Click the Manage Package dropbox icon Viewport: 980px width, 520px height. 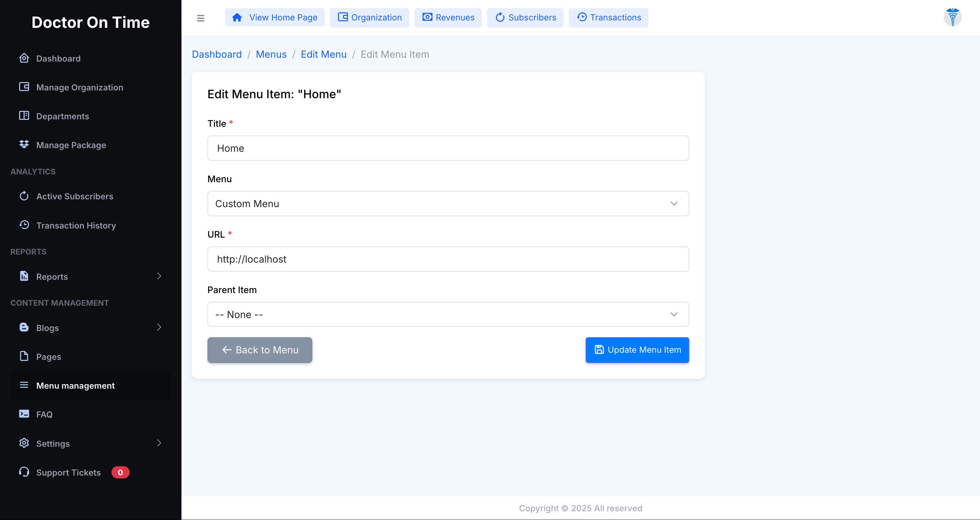[24, 145]
